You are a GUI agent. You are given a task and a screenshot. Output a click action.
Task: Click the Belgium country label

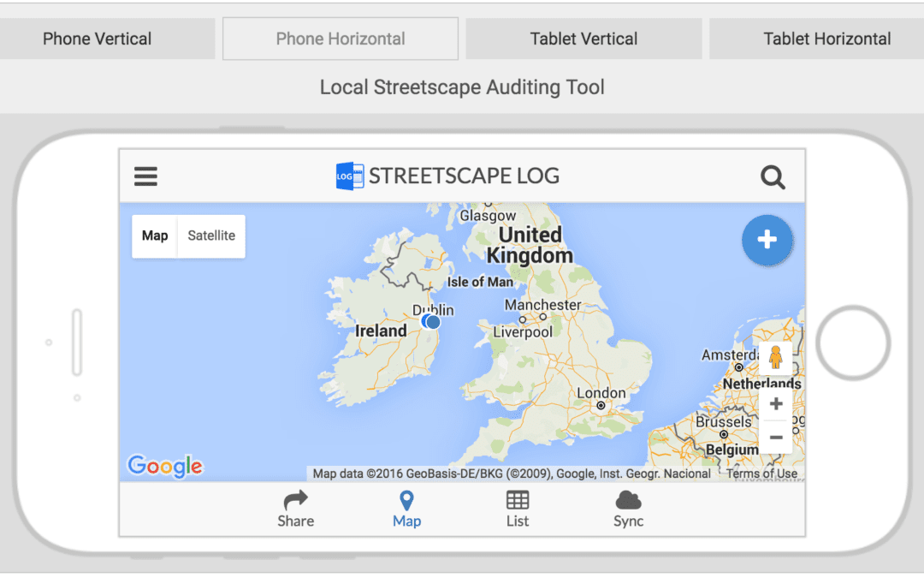(x=731, y=450)
